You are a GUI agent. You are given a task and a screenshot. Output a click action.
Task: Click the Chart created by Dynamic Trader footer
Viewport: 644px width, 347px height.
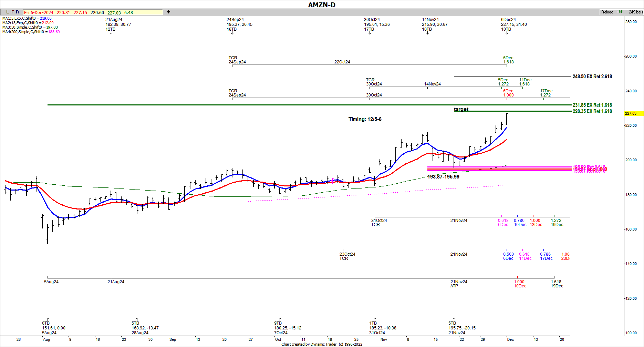point(322,344)
